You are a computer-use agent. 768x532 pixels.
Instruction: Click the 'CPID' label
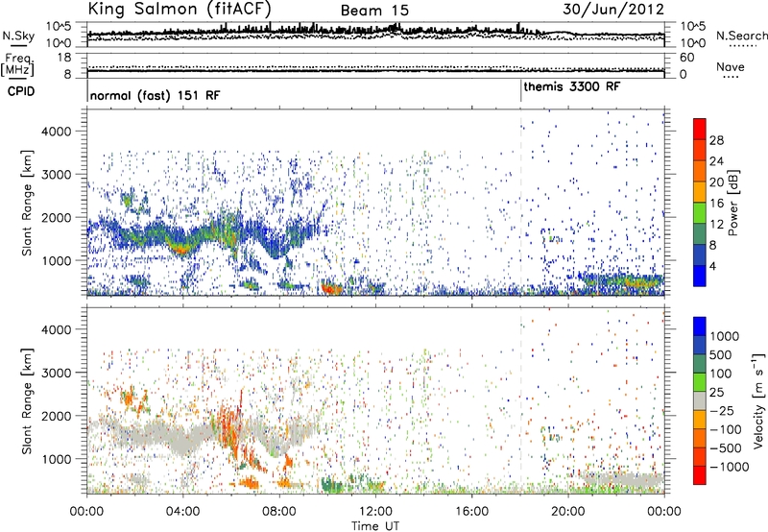(x=21, y=91)
